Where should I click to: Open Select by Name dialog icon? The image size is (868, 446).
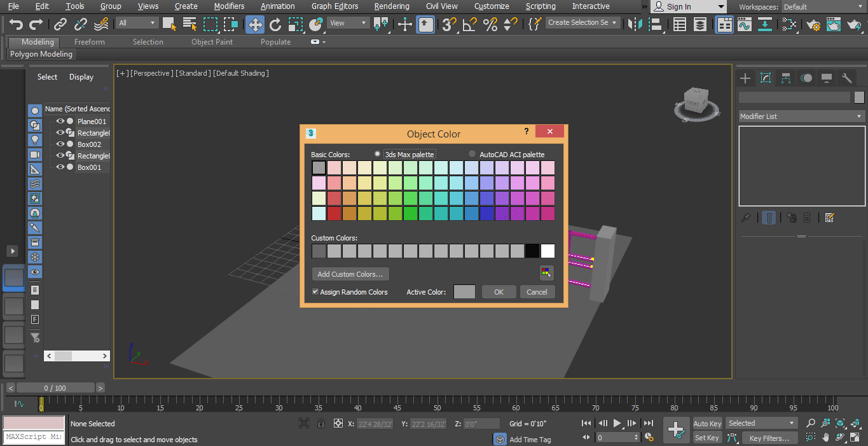tap(189, 24)
